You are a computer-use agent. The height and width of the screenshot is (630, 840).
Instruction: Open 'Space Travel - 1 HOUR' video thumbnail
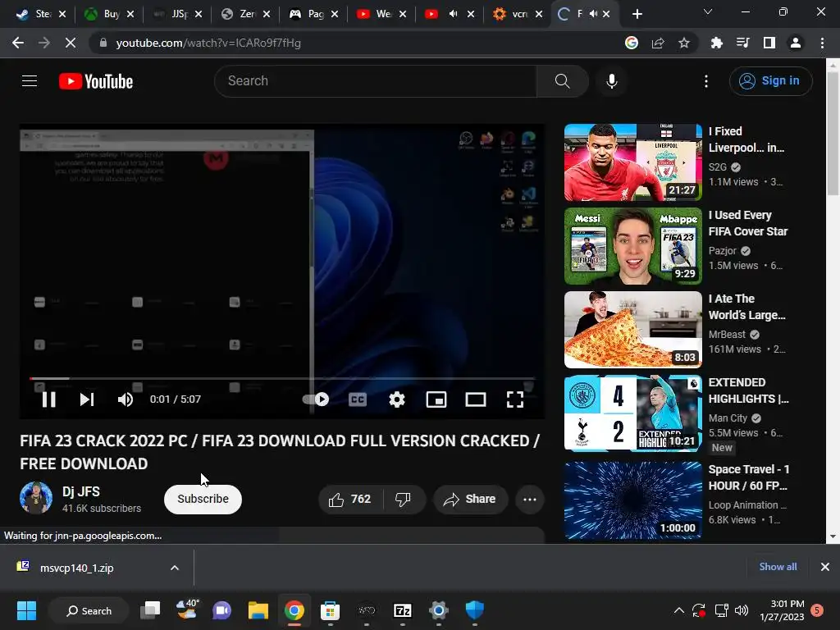click(632, 500)
